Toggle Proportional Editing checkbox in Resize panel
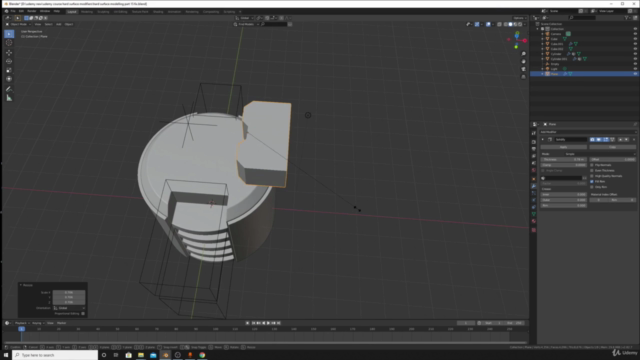 (x=83, y=313)
